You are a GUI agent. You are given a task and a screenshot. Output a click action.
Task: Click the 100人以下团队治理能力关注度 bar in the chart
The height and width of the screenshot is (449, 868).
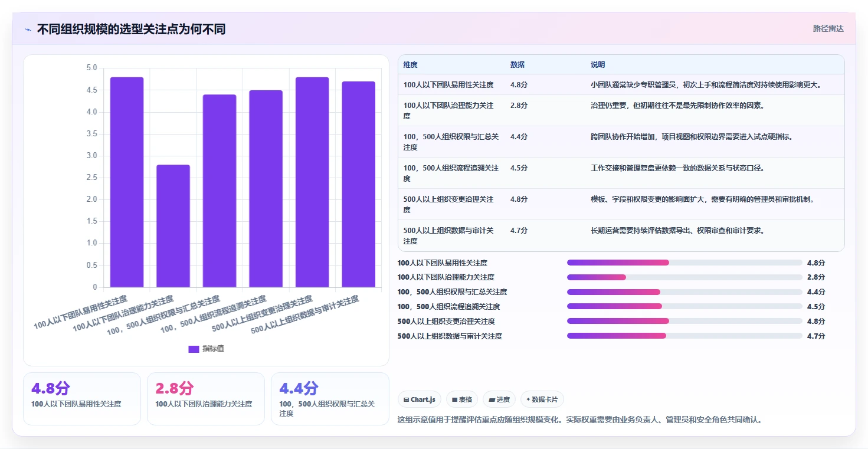173,226
